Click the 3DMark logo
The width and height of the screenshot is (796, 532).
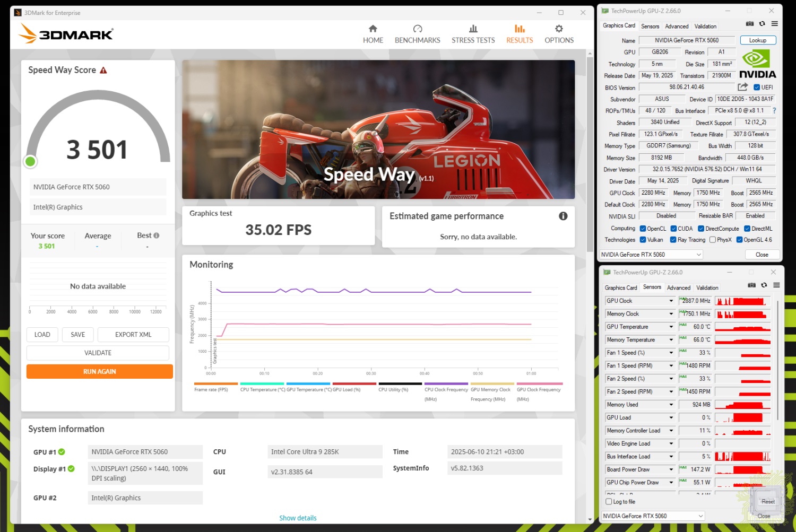pyautogui.click(x=66, y=34)
